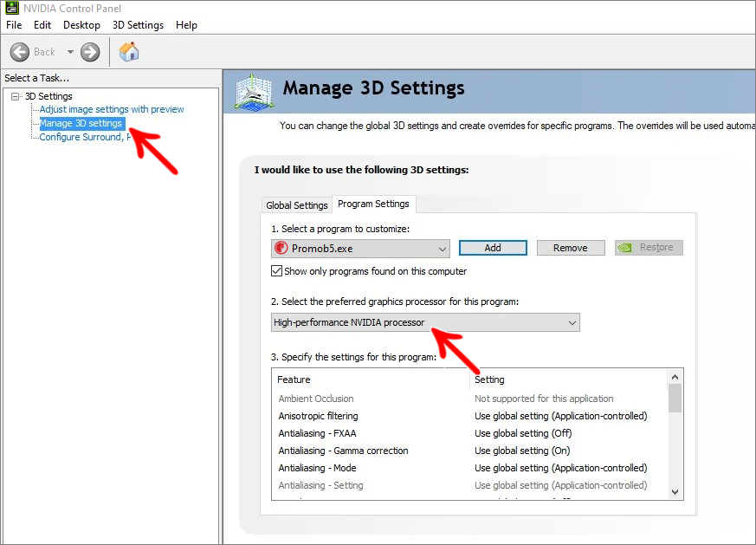Open Adjust image settings with preview
The height and width of the screenshot is (545, 756).
pos(112,109)
